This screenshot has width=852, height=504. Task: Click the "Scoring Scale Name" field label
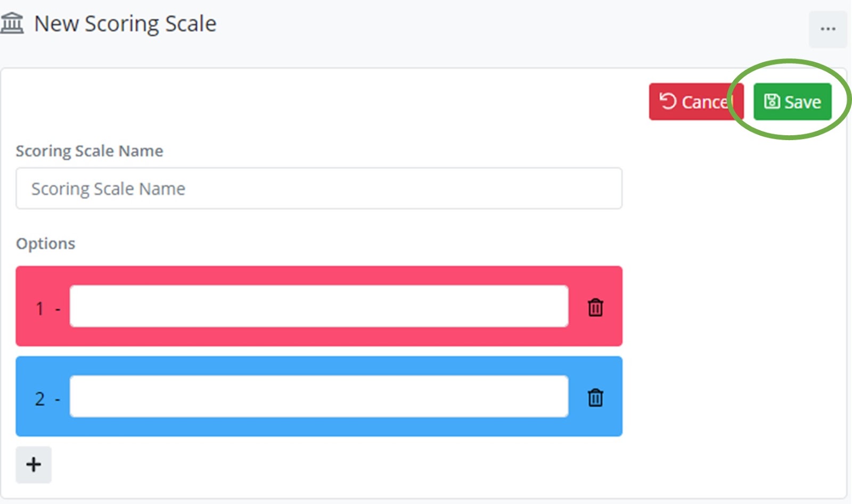[89, 151]
